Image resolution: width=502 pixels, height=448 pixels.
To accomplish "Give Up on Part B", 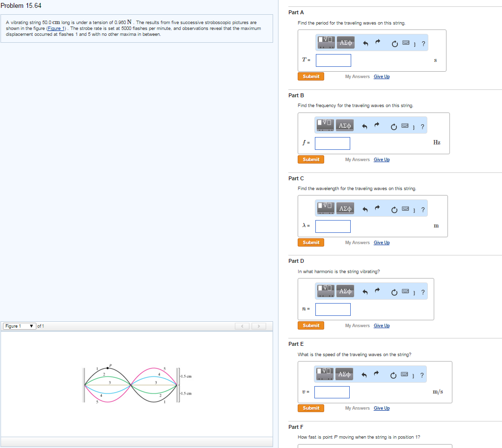I will click(382, 159).
